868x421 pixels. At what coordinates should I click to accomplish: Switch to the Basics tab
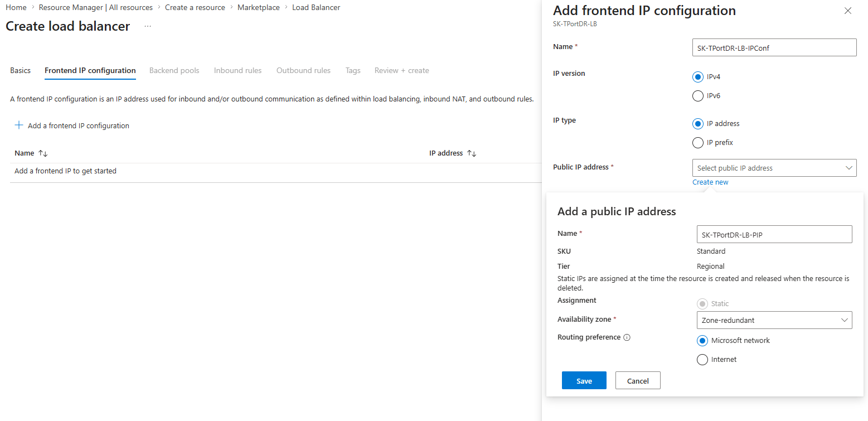21,71
